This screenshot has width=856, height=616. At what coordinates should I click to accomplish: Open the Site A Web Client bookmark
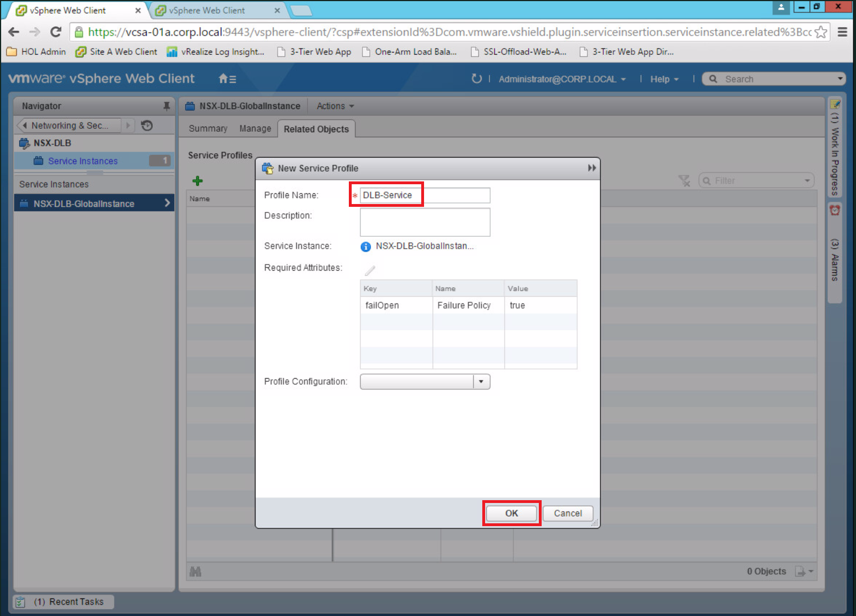point(116,51)
